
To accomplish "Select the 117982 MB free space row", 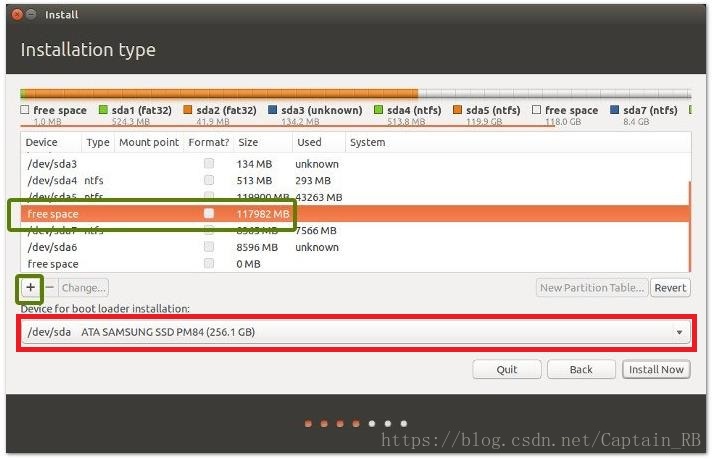I will 355,213.
